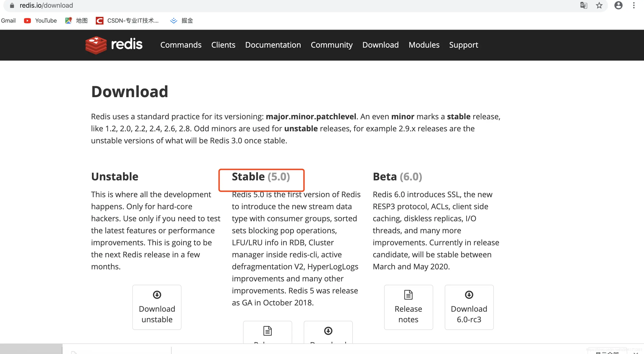644x354 pixels.
Task: Go to the Clients nav item
Action: 223,45
